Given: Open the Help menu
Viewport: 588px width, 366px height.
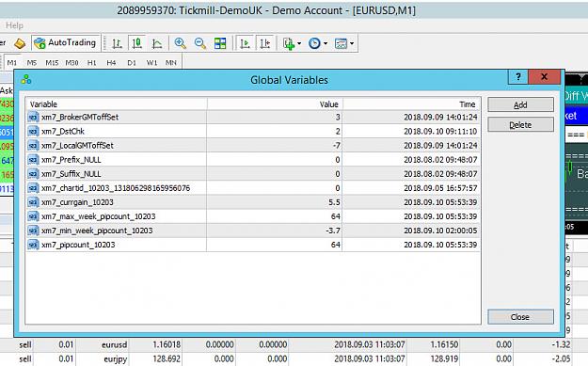Looking at the screenshot, I should pos(14,25).
